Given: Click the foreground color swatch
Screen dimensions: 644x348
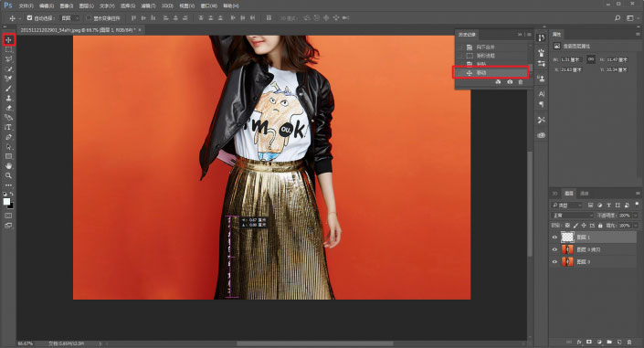Looking at the screenshot, I should pos(6,201).
